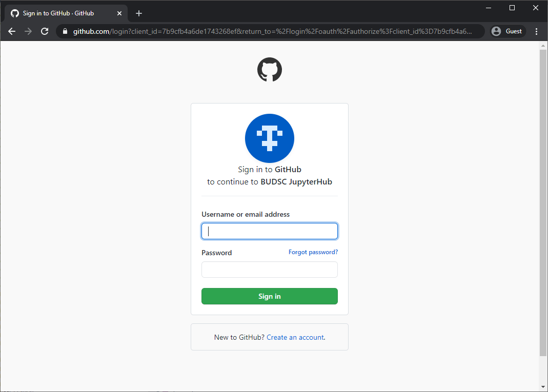Image resolution: width=548 pixels, height=392 pixels.
Task: Click the page vertical scrollbar
Action: point(543,202)
